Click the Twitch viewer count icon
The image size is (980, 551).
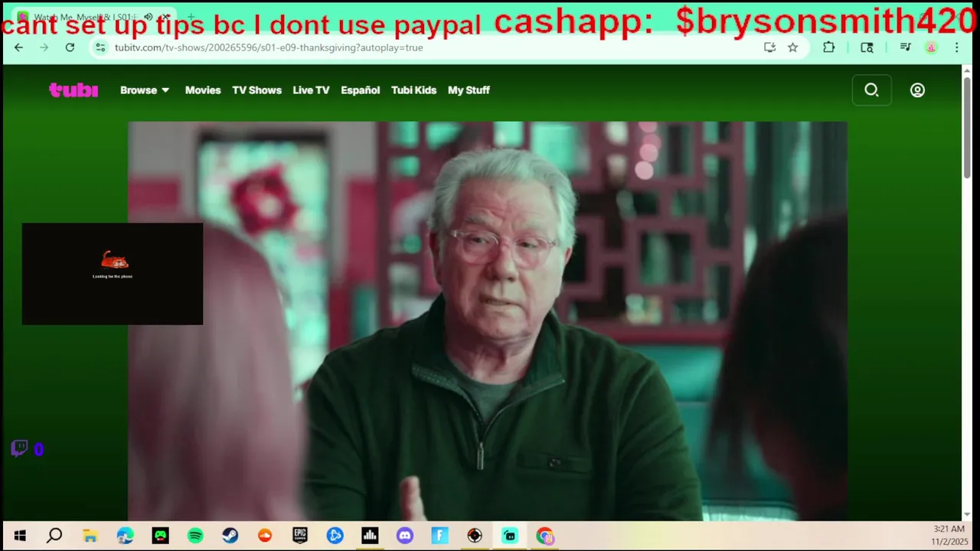click(x=19, y=448)
